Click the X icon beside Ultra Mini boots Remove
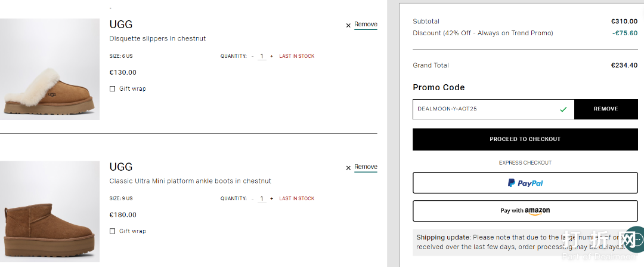The image size is (644, 267). click(348, 168)
